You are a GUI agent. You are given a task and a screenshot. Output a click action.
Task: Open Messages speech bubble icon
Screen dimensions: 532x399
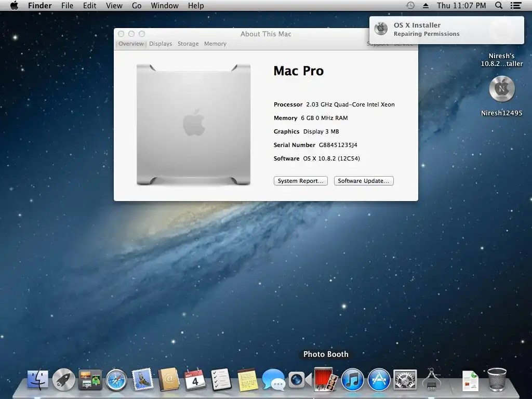273,379
